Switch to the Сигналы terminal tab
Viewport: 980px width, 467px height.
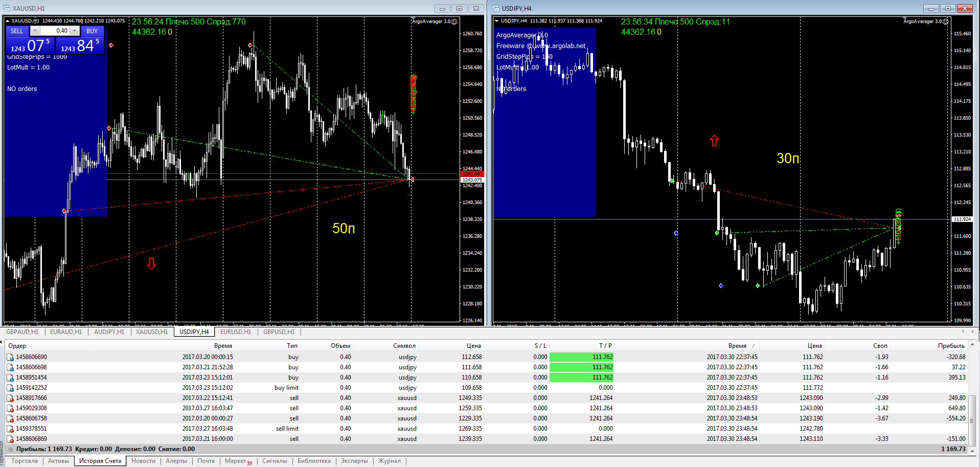point(275,461)
